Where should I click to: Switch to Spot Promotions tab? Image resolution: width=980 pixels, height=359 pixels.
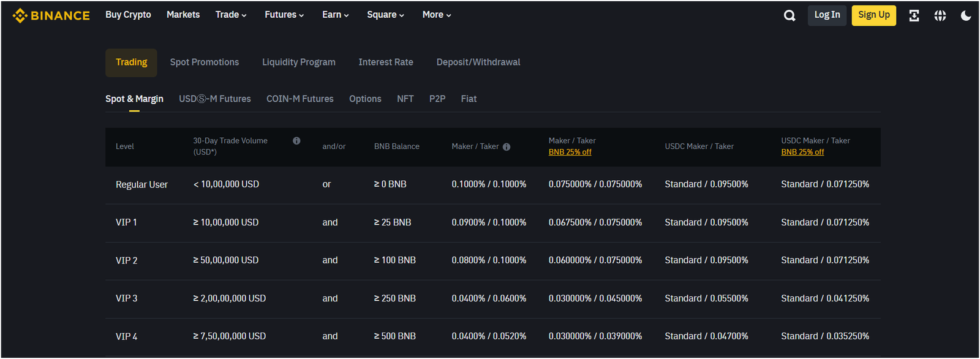tap(205, 62)
